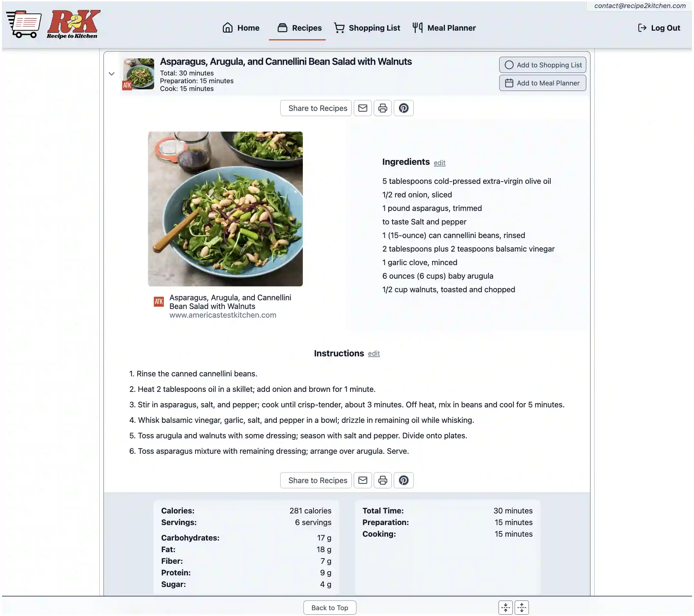Click the Print icon below the recipe image
Screen dimensions: 694x616
pos(383,108)
